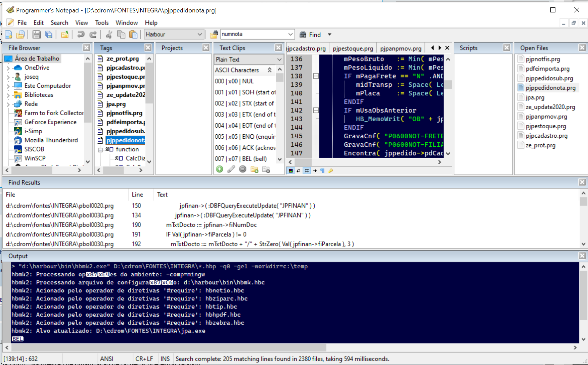This screenshot has width=588, height=365.
Task: Click the Find in Files binoculars folder icon
Action: click(x=214, y=35)
